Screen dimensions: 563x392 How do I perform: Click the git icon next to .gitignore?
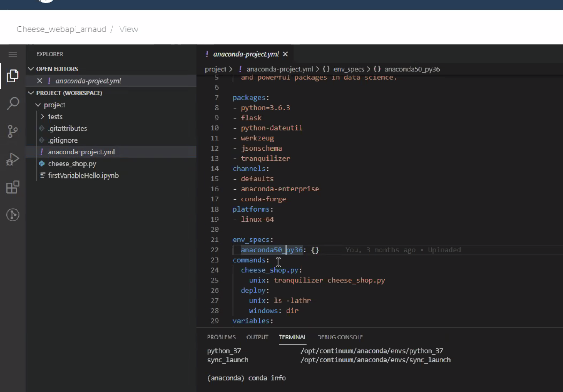tap(42, 140)
